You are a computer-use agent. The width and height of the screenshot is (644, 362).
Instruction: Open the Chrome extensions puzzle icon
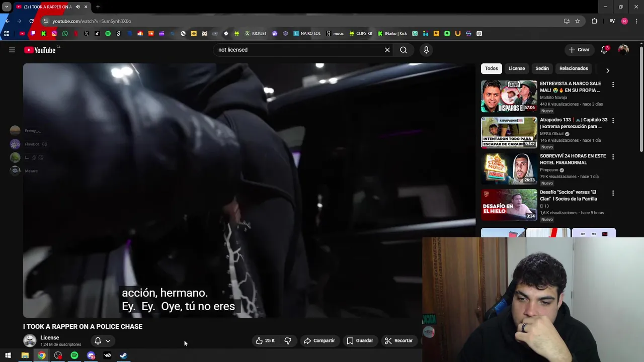[x=595, y=21]
